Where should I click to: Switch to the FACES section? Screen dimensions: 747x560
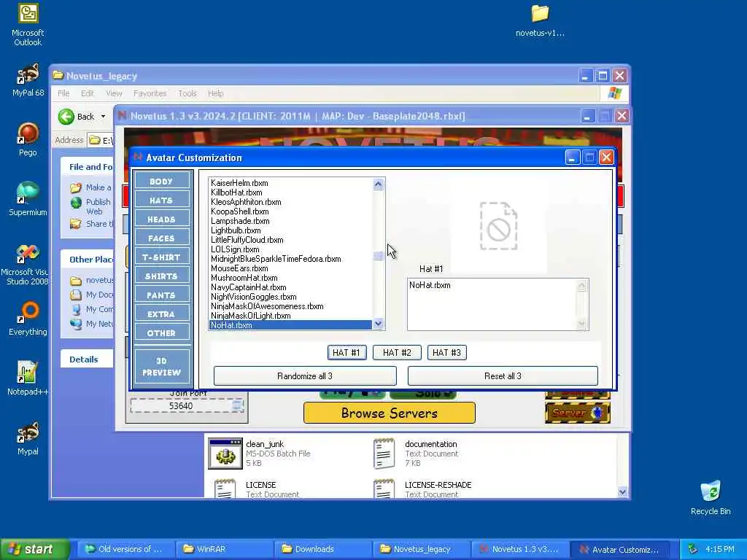pos(161,238)
